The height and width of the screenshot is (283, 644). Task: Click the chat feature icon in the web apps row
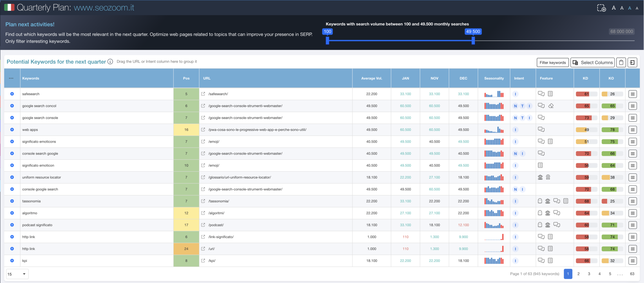[x=541, y=130]
